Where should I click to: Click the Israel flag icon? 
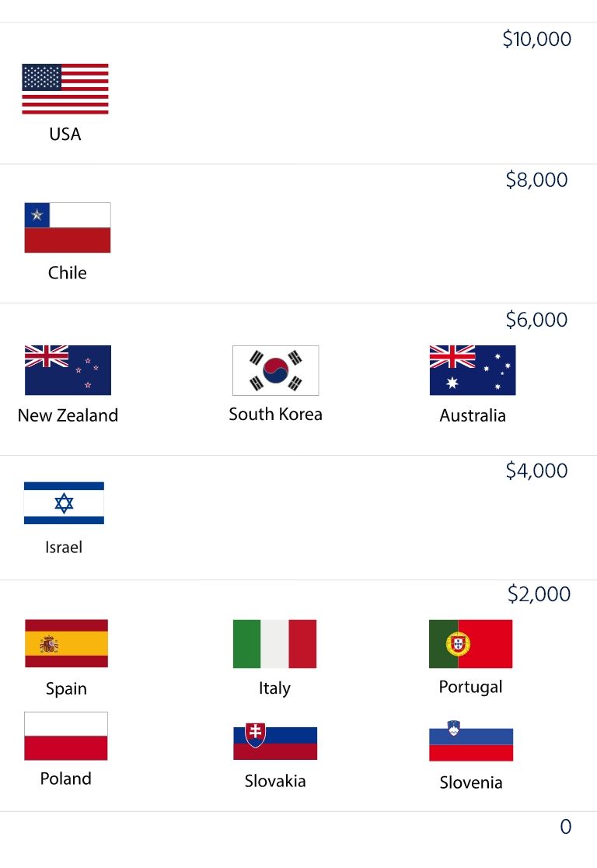point(65,502)
